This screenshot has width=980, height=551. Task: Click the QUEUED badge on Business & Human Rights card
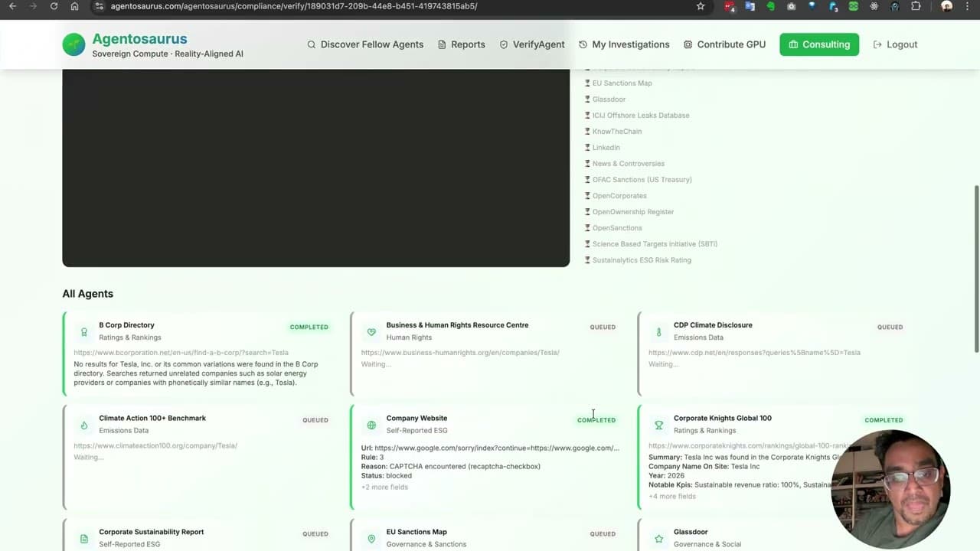603,328
